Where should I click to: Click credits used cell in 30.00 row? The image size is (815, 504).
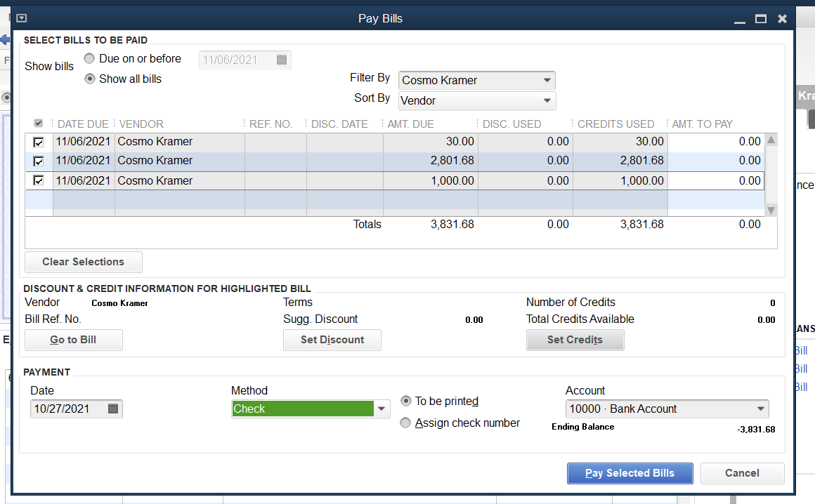point(620,142)
